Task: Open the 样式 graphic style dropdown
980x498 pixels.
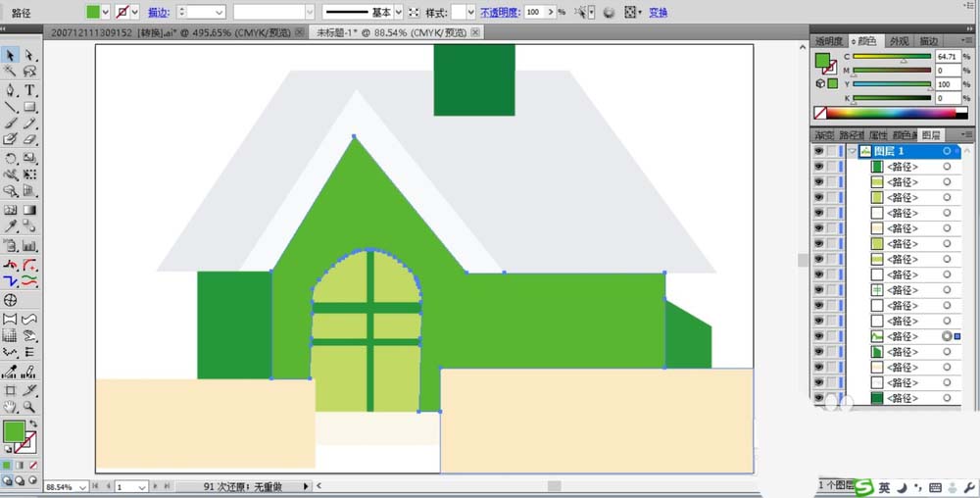Action: [x=470, y=12]
